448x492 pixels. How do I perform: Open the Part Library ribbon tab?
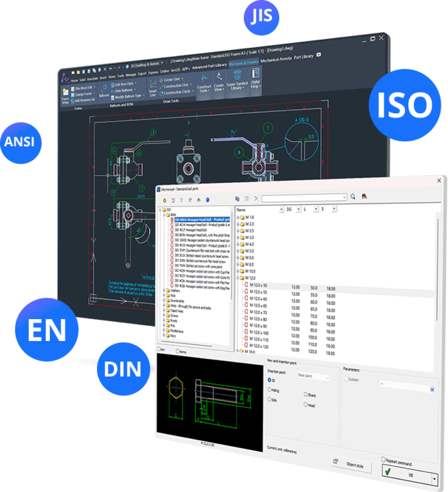click(303, 57)
